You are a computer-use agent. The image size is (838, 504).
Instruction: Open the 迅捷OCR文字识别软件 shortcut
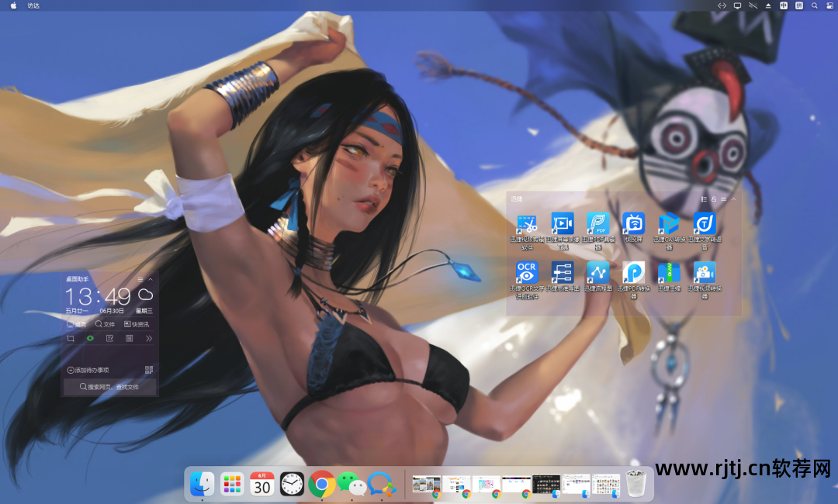(526, 273)
